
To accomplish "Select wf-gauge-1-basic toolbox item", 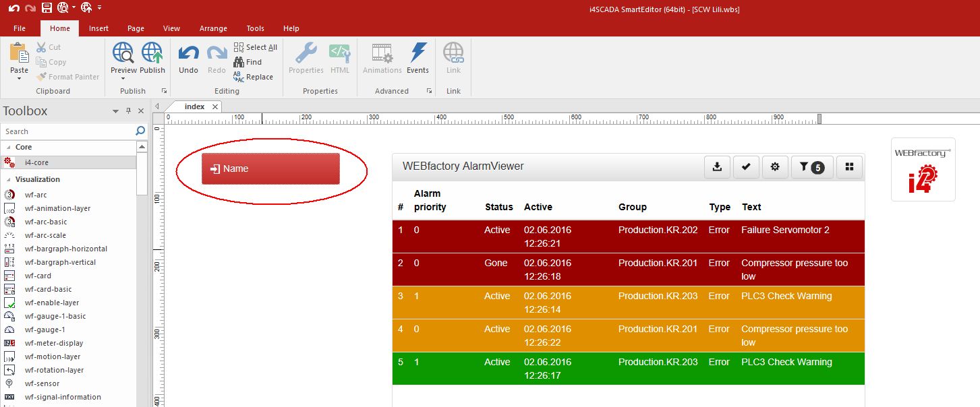I will pyautogui.click(x=69, y=316).
